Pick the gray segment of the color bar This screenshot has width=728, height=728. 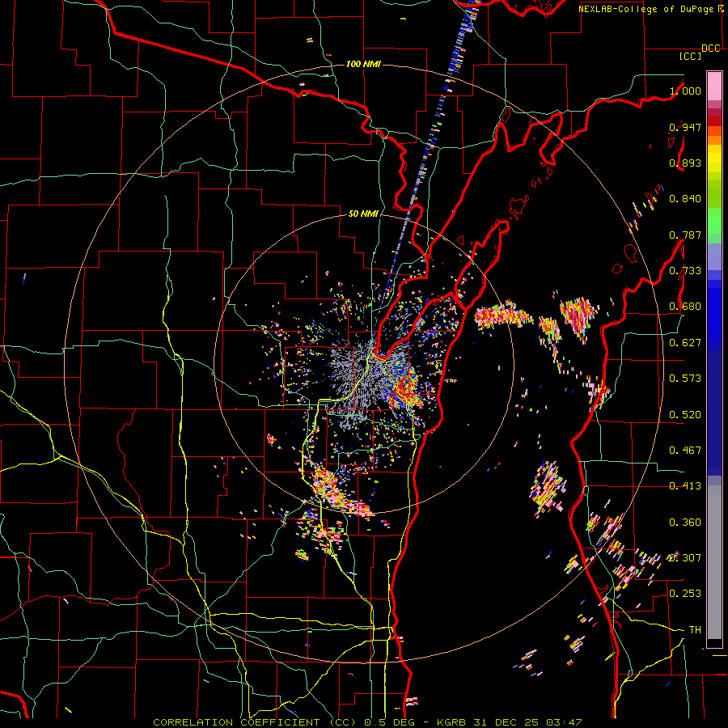coord(714,562)
